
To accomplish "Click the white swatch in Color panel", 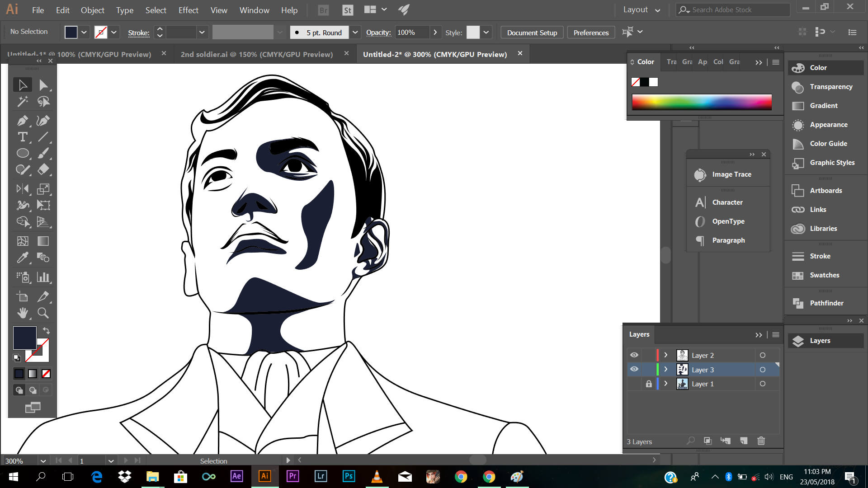I will tap(653, 82).
